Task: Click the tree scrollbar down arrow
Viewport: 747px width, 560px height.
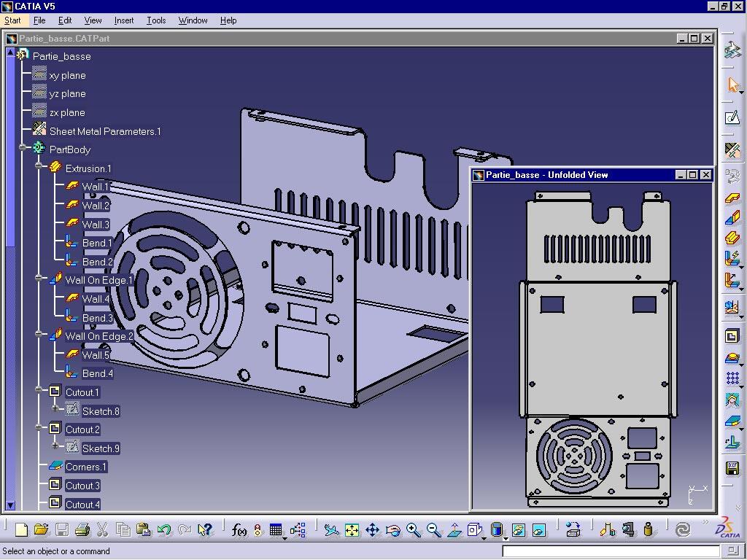Action: 10,505
